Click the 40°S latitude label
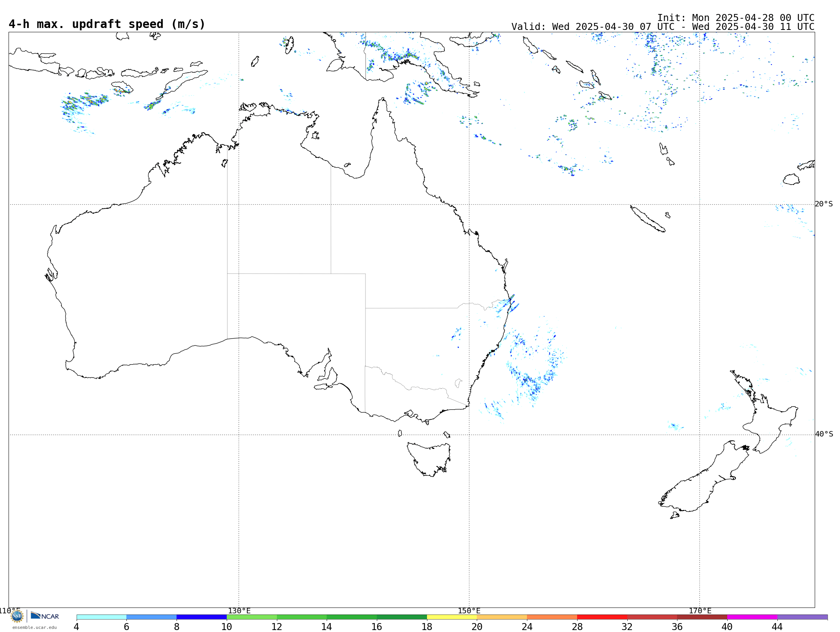This screenshot has width=840, height=632. (x=824, y=434)
